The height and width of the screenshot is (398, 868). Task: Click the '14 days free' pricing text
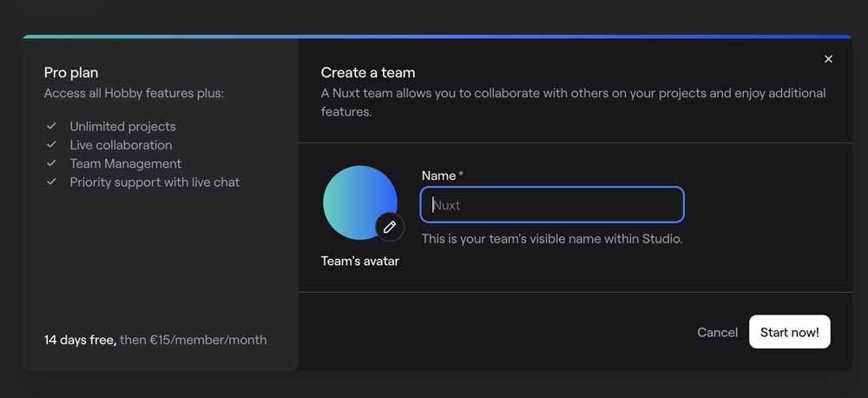[x=80, y=340]
